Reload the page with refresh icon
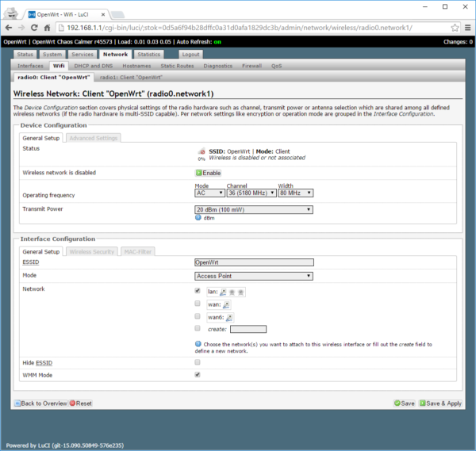This screenshot has width=476, height=451. click(40, 27)
